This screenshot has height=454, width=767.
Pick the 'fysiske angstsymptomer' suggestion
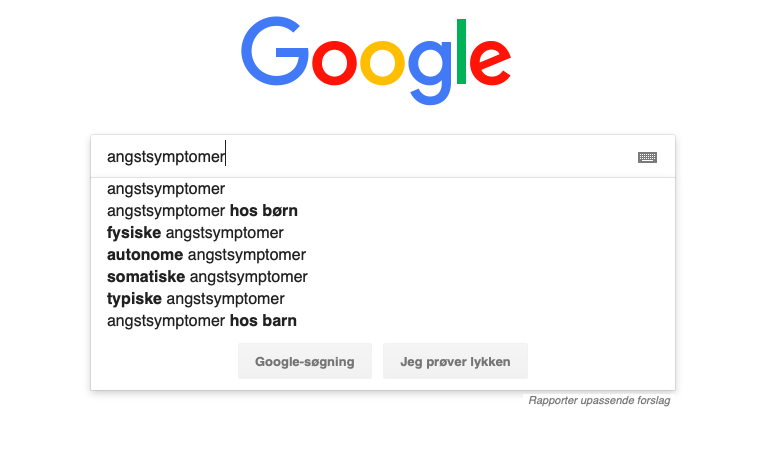point(383,233)
